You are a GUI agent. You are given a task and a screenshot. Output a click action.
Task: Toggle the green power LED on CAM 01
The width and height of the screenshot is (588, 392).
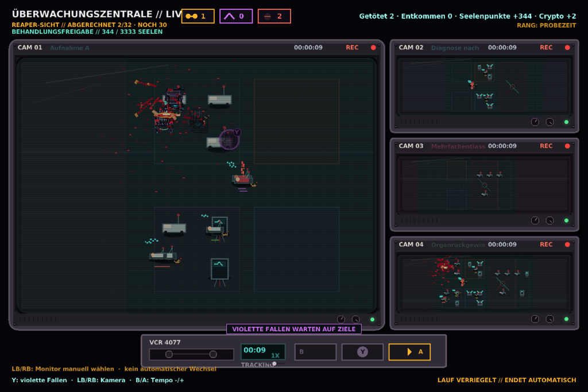pos(372,319)
